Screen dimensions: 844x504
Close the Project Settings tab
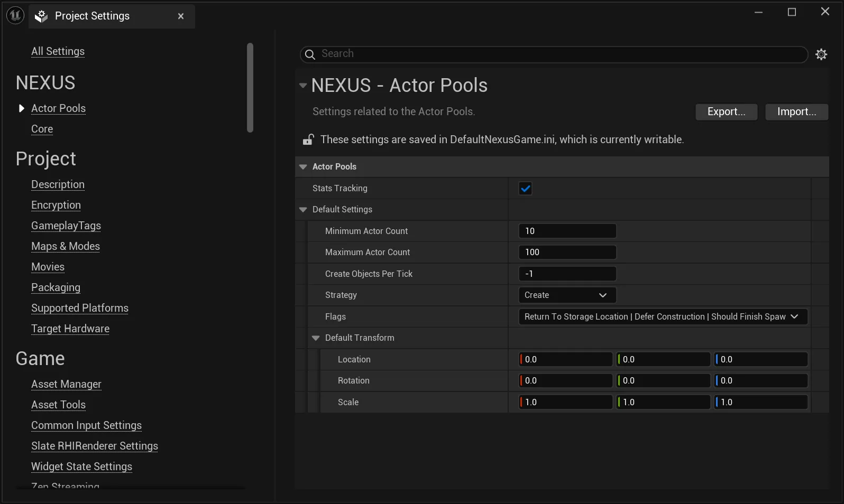tap(181, 16)
